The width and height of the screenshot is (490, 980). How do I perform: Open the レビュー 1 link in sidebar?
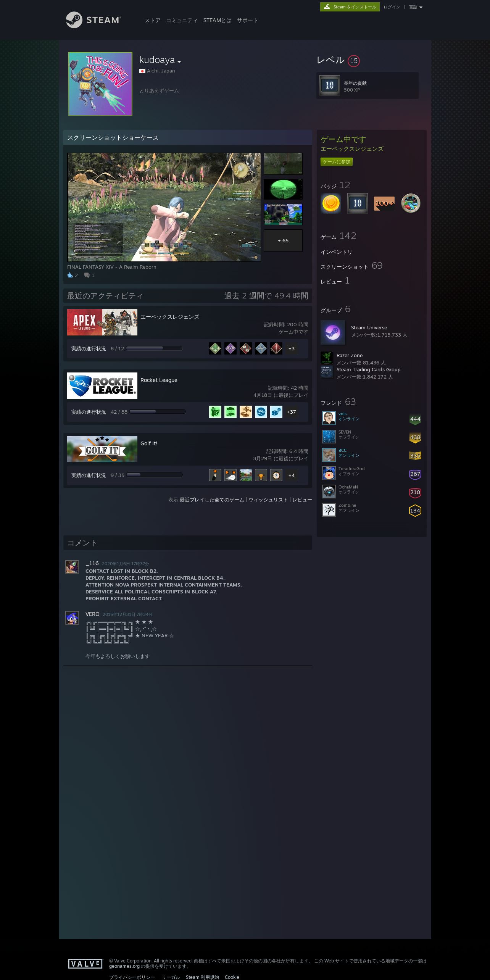coord(335,281)
